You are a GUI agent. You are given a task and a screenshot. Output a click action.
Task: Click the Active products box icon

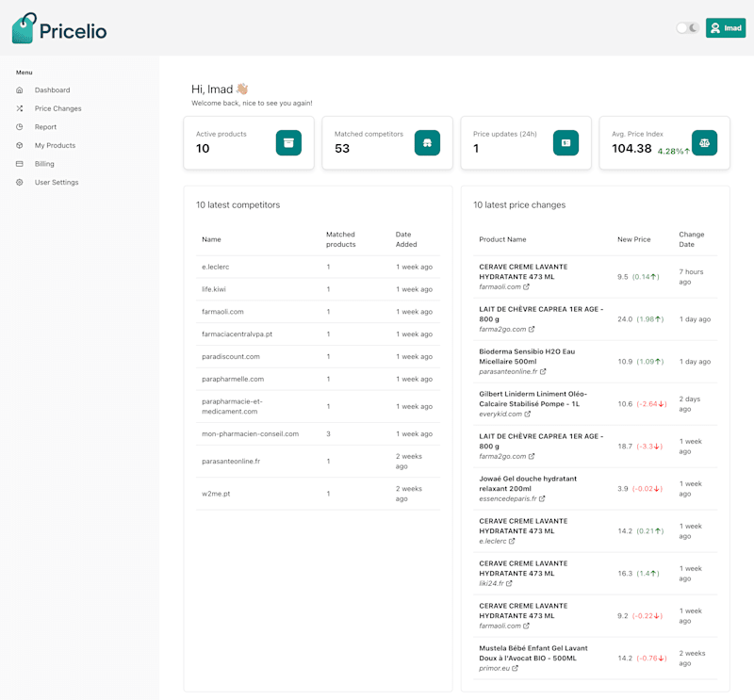[x=288, y=143]
